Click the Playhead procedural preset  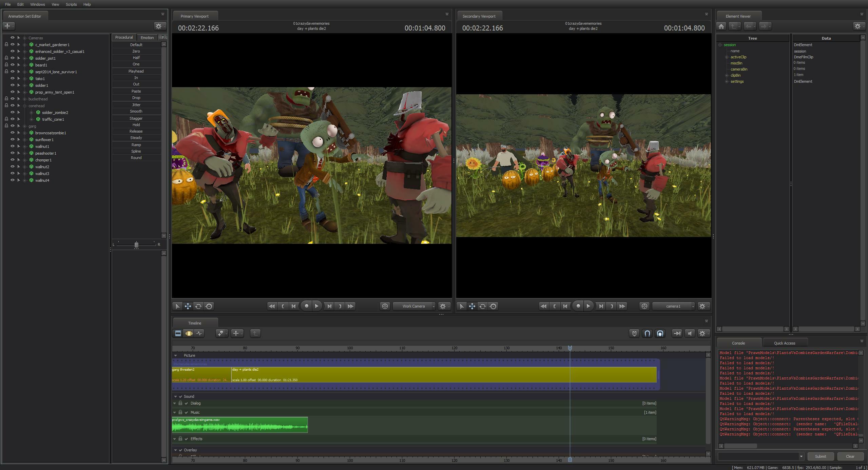click(x=136, y=71)
